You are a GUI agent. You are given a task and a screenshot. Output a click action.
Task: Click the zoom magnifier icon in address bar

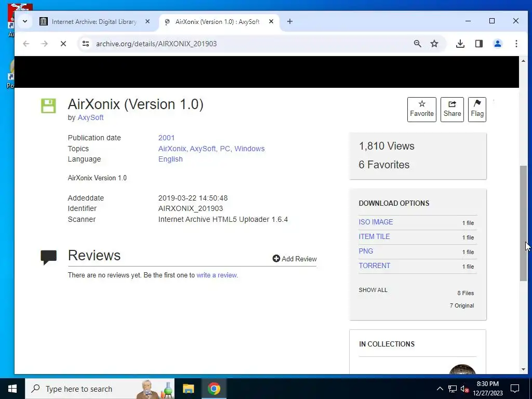[x=417, y=44]
